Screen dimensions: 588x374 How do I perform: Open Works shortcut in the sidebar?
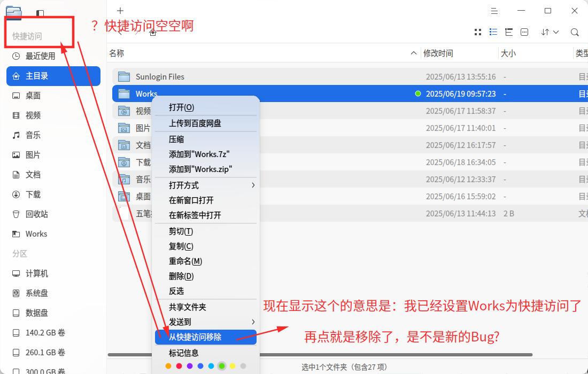[53, 234]
